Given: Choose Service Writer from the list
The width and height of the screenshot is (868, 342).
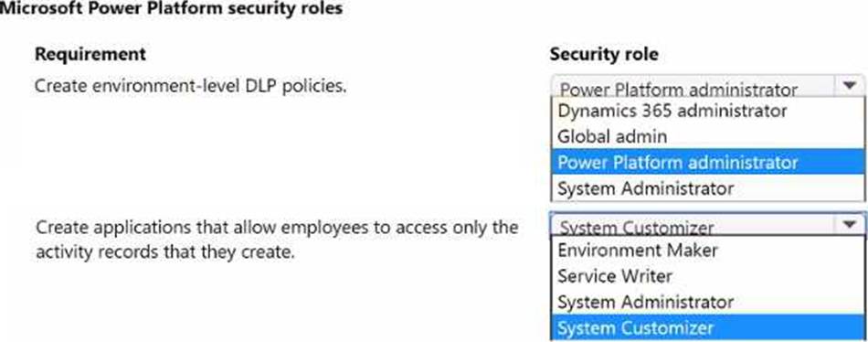Looking at the screenshot, I should click(708, 276).
